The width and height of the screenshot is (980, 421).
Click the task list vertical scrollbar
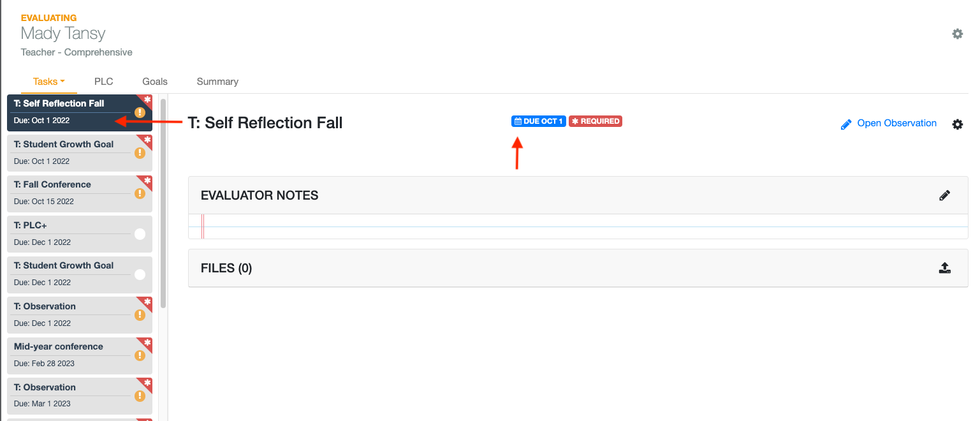point(163,203)
